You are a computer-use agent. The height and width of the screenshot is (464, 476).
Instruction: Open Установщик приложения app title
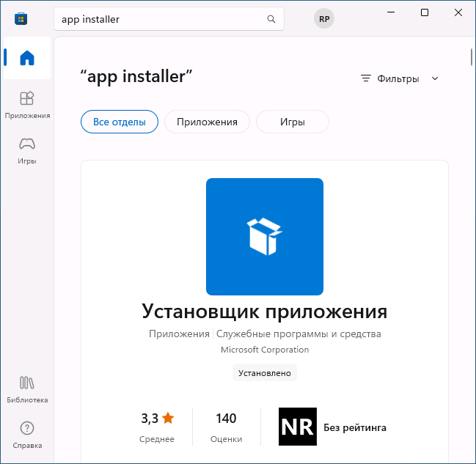[264, 312]
